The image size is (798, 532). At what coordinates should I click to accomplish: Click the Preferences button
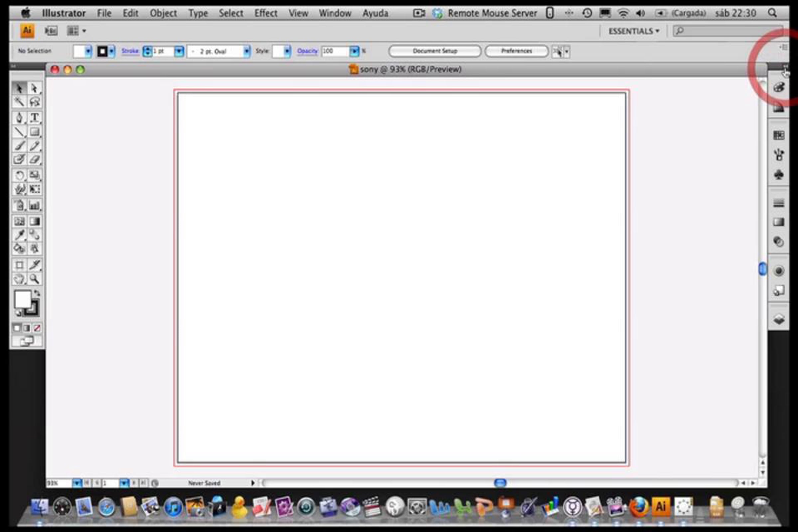coord(516,51)
